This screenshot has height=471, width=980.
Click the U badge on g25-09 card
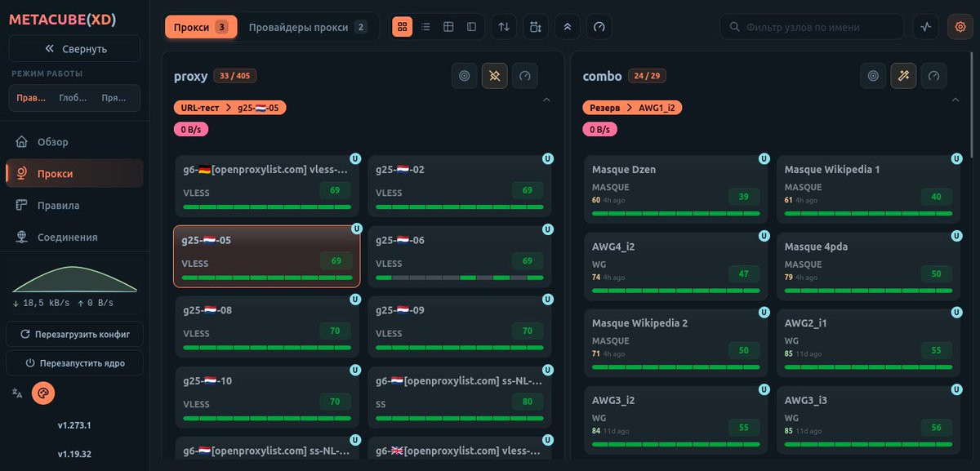point(548,299)
